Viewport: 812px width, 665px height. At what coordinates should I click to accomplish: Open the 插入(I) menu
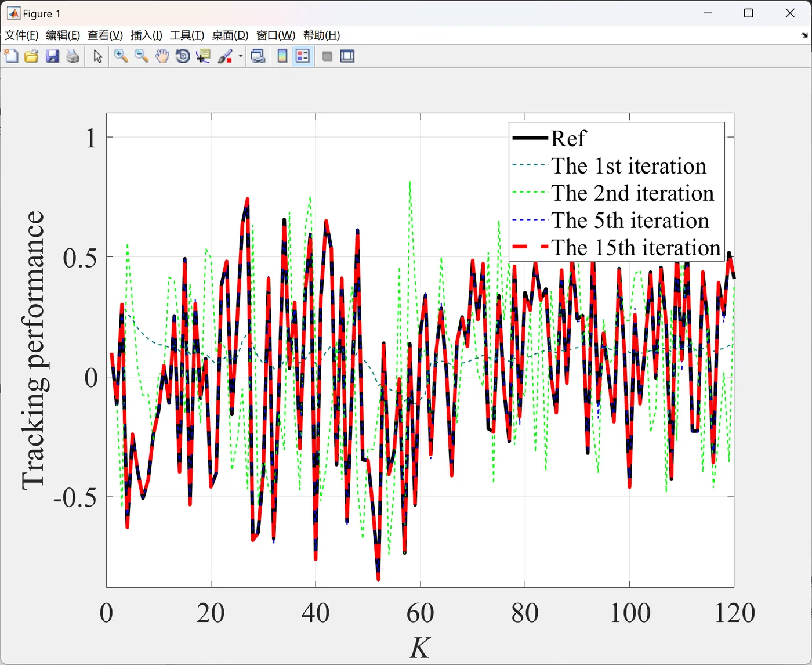point(147,35)
